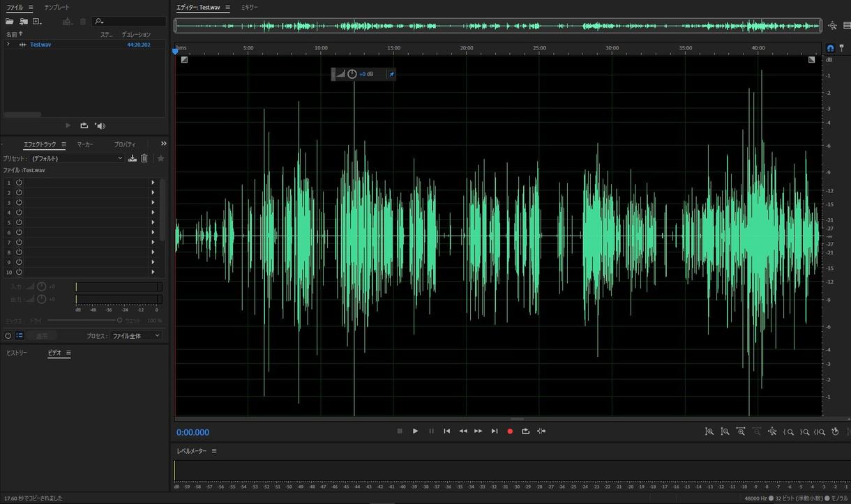Open the プリセット dropdown
The height and width of the screenshot is (504, 851).
point(77,158)
